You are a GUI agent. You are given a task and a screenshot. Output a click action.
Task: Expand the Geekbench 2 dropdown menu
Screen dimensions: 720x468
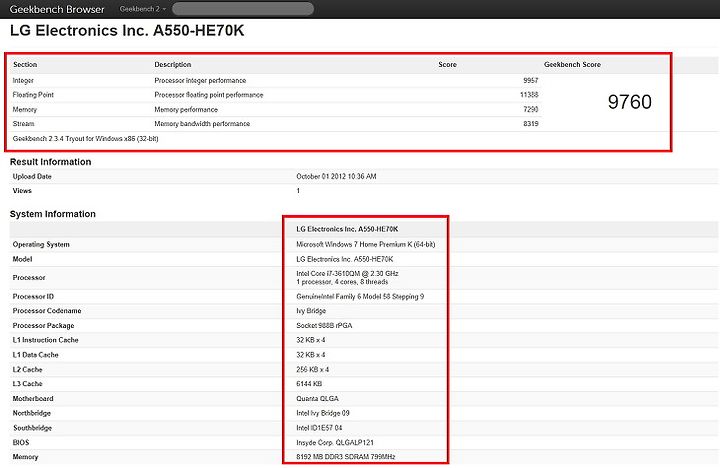[x=142, y=9]
